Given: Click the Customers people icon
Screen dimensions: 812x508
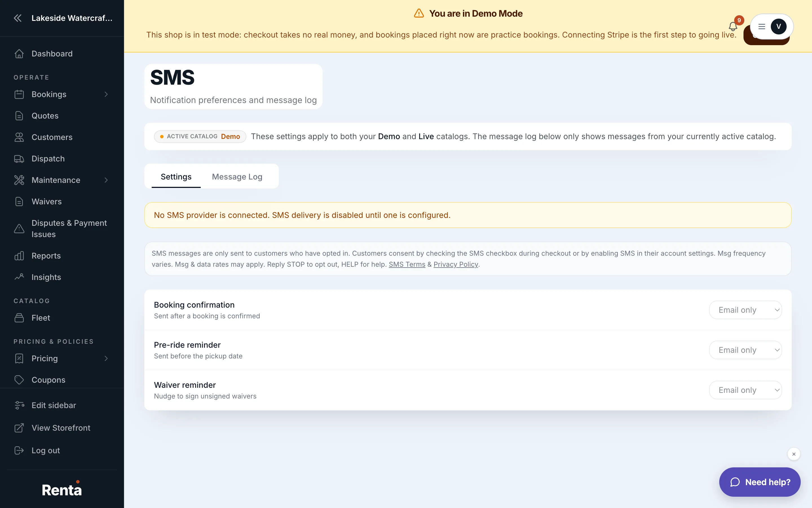Looking at the screenshot, I should click(x=19, y=137).
